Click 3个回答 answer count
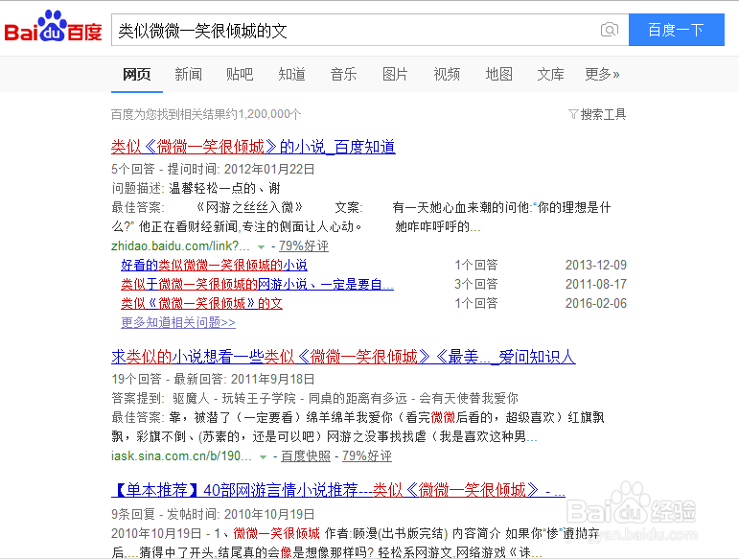Screen dimensions: 739x560 476,284
